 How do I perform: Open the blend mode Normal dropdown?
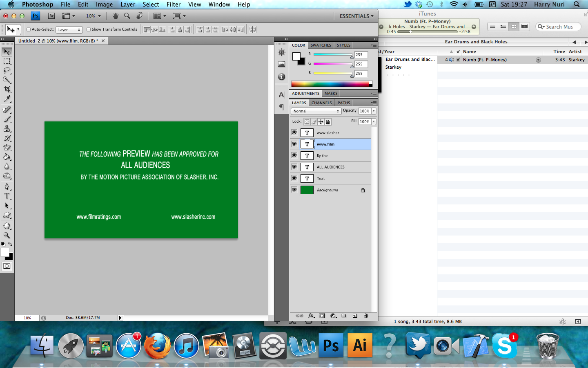(x=316, y=111)
